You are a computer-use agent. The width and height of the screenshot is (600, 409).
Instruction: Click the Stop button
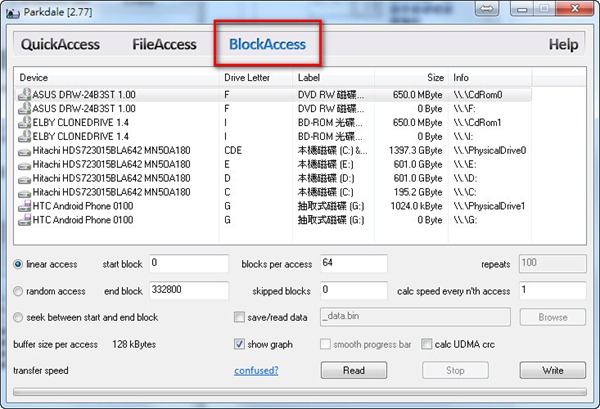[x=455, y=370]
